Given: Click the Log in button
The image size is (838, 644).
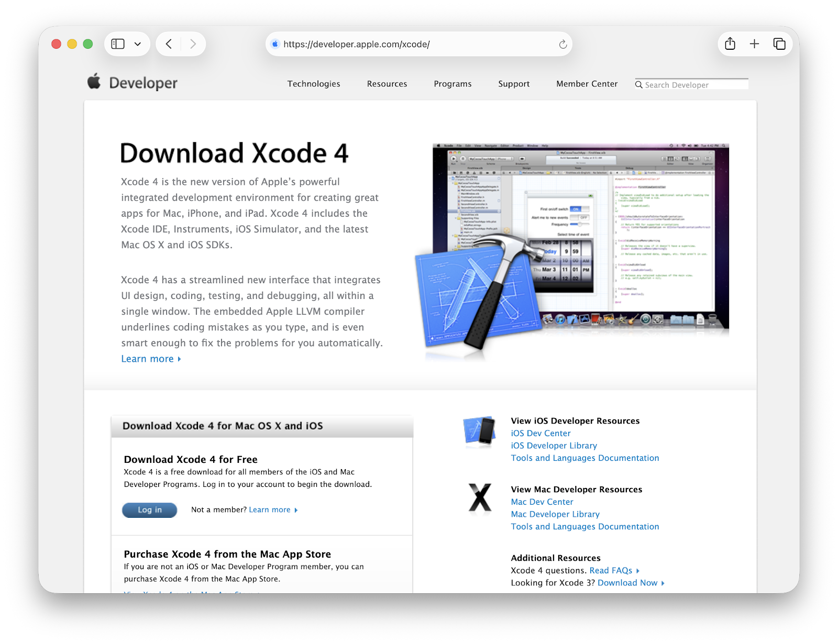Looking at the screenshot, I should coord(150,510).
